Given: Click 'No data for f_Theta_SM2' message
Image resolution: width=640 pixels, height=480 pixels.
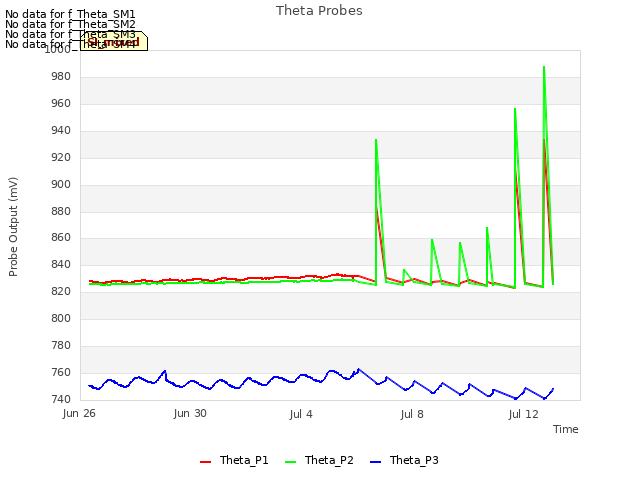Looking at the screenshot, I should 70,24.
